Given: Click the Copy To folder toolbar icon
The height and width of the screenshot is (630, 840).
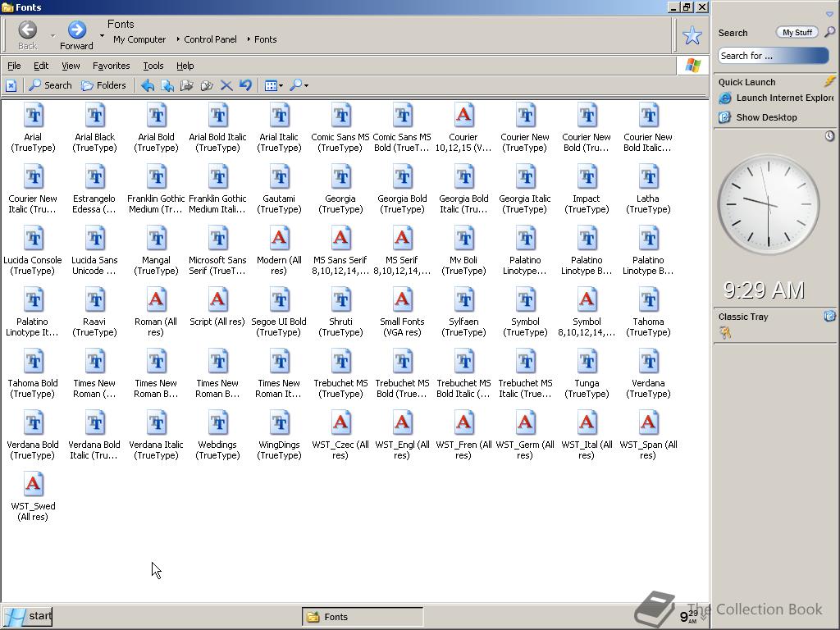Looking at the screenshot, I should [207, 85].
